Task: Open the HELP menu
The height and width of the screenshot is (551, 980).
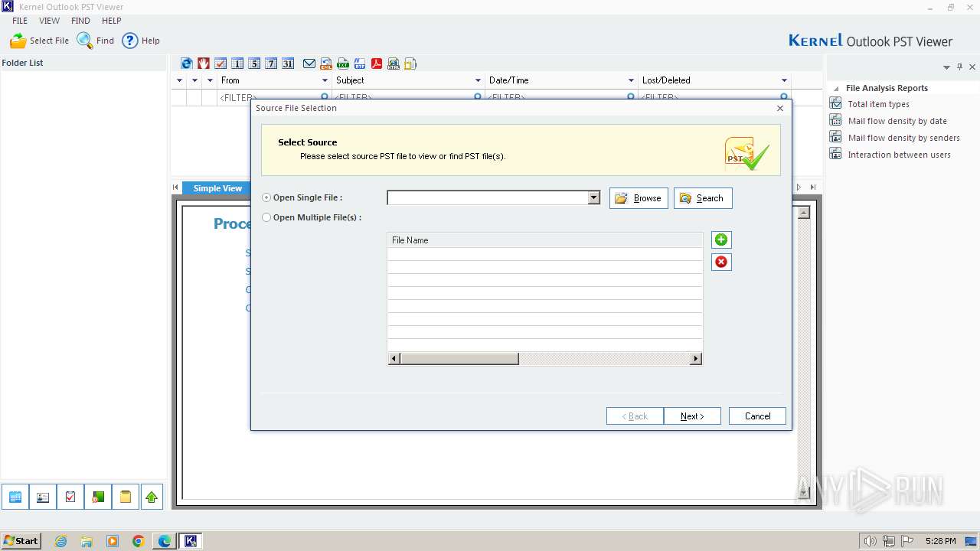Action: (x=111, y=21)
